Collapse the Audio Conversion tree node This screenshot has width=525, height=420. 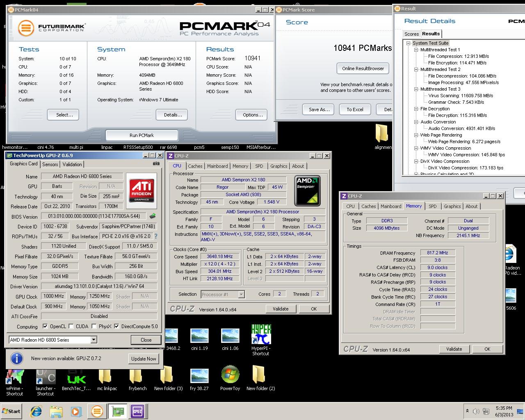pyautogui.click(x=416, y=122)
